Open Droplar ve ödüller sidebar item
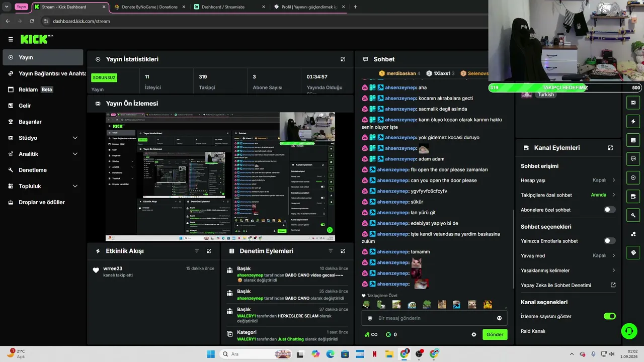Viewport: 644px width, 362px height. pos(43,202)
